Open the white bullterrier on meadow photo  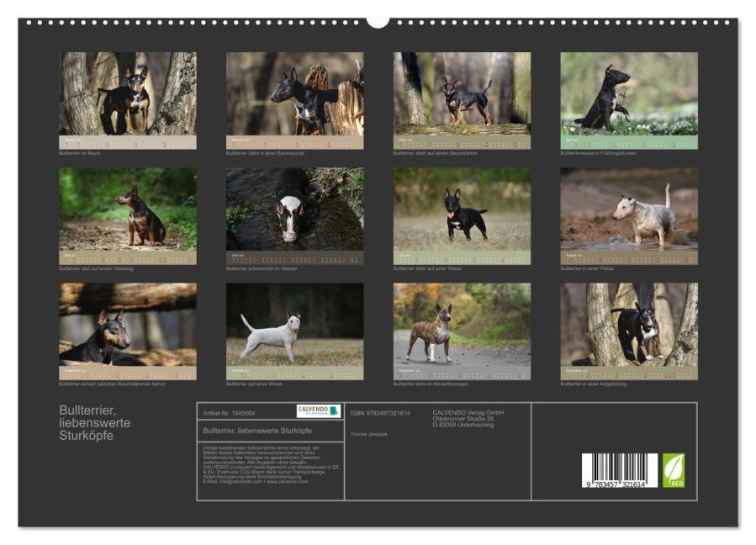[x=294, y=325]
